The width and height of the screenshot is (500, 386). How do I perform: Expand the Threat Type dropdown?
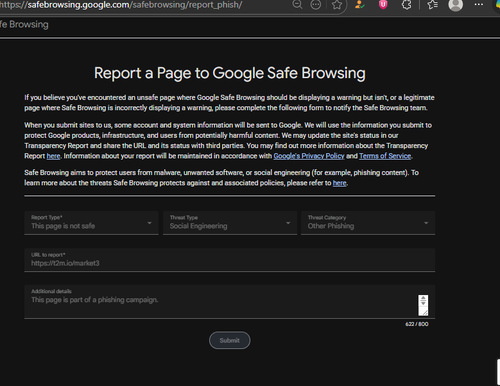tap(230, 223)
